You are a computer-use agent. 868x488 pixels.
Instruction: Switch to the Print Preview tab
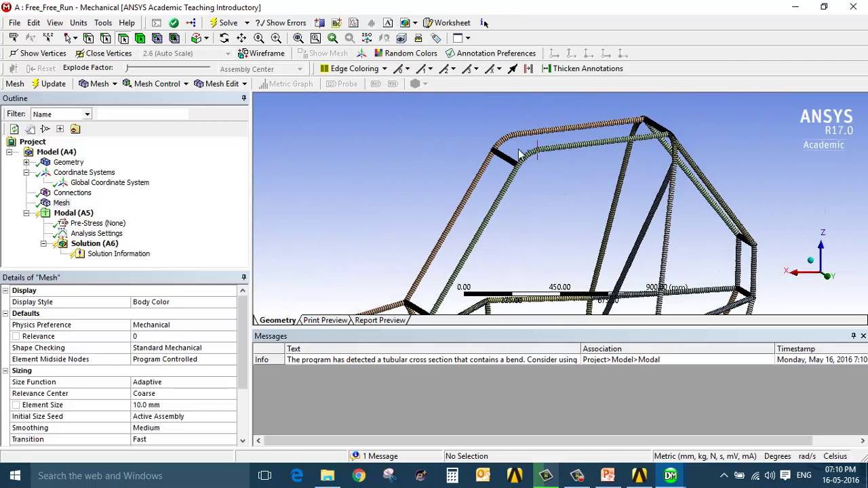click(x=325, y=320)
